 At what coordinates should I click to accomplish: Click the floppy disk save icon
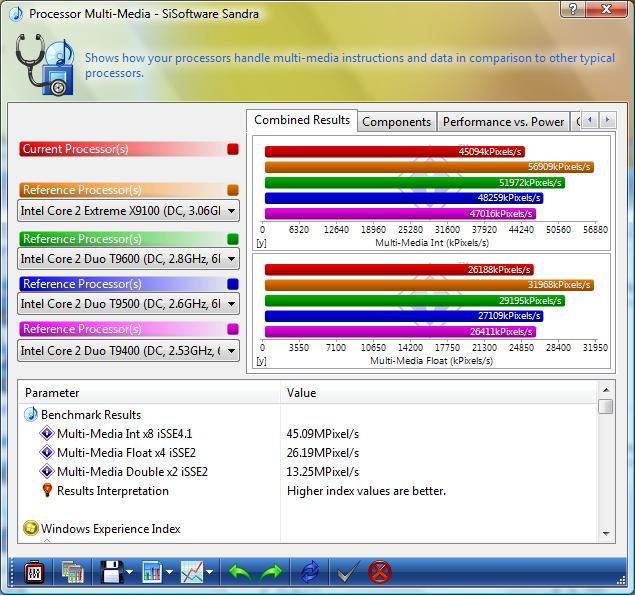(x=111, y=572)
